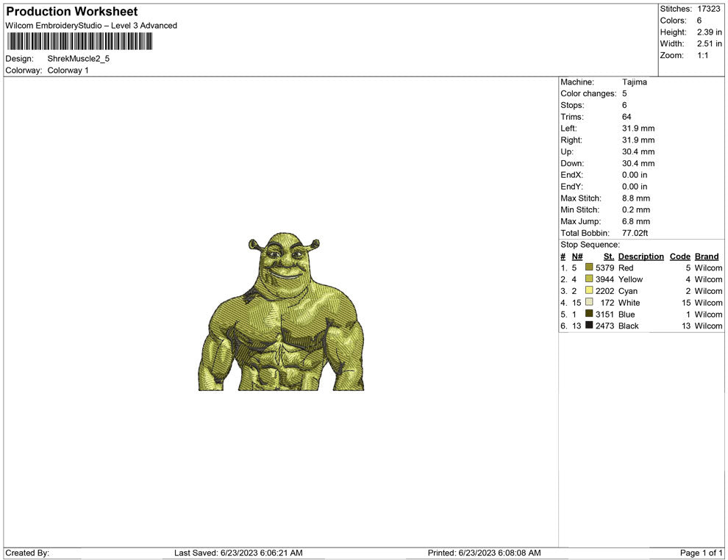Click the colorway value "Colorway 1"
This screenshot has height=560, width=728.
[68, 70]
